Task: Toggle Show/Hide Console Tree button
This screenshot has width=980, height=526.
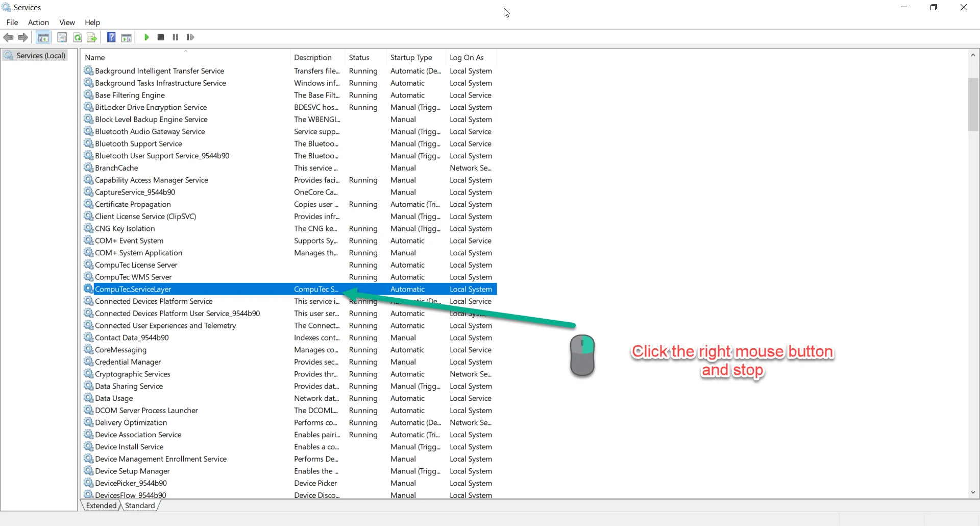Action: pos(44,37)
